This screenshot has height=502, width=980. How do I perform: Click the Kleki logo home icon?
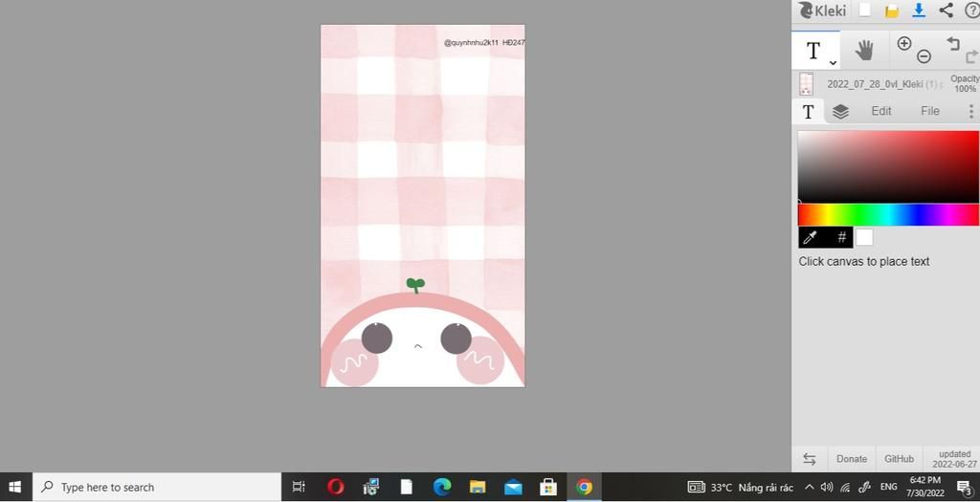(x=821, y=11)
